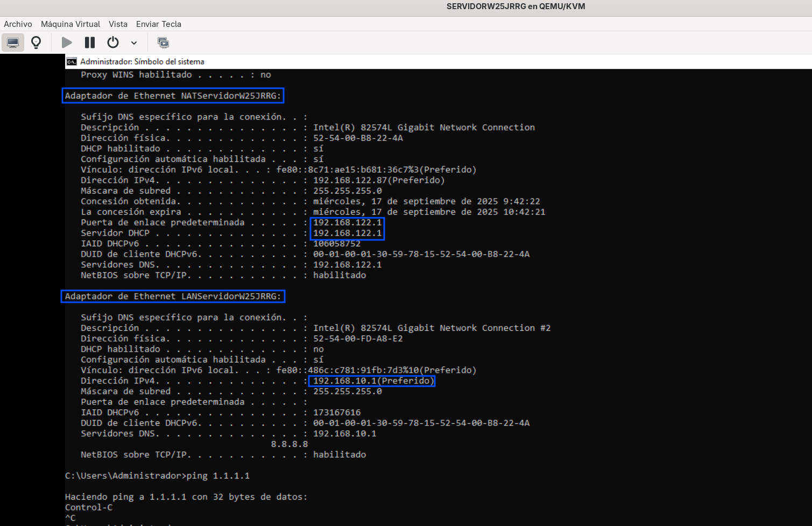
Task: Click the Servidor DHCP value 192.168.122.1
Action: tap(347, 233)
